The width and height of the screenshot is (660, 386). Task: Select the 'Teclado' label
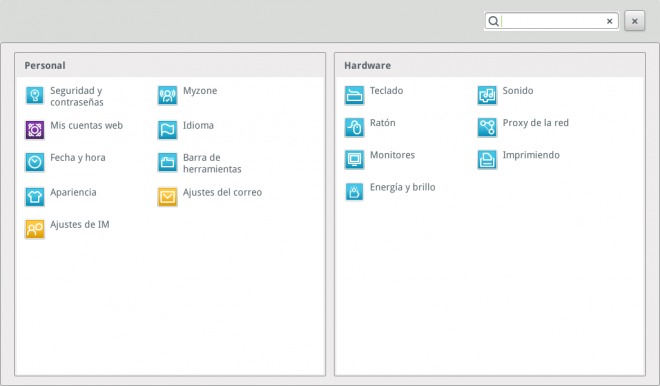[386, 91]
